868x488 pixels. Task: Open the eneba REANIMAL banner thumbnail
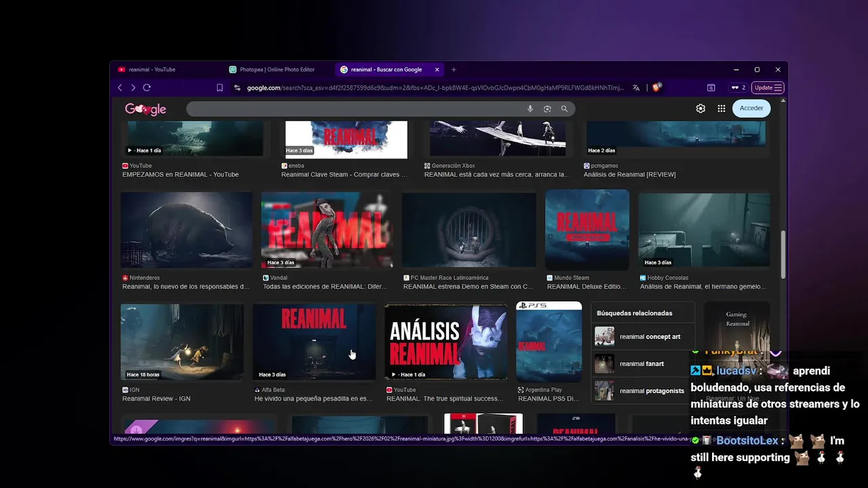[346, 139]
